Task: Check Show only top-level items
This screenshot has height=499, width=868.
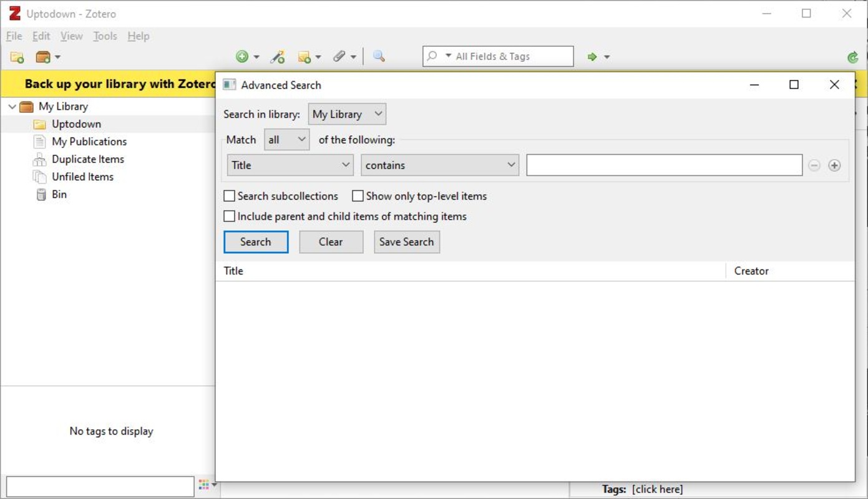Action: tap(358, 196)
